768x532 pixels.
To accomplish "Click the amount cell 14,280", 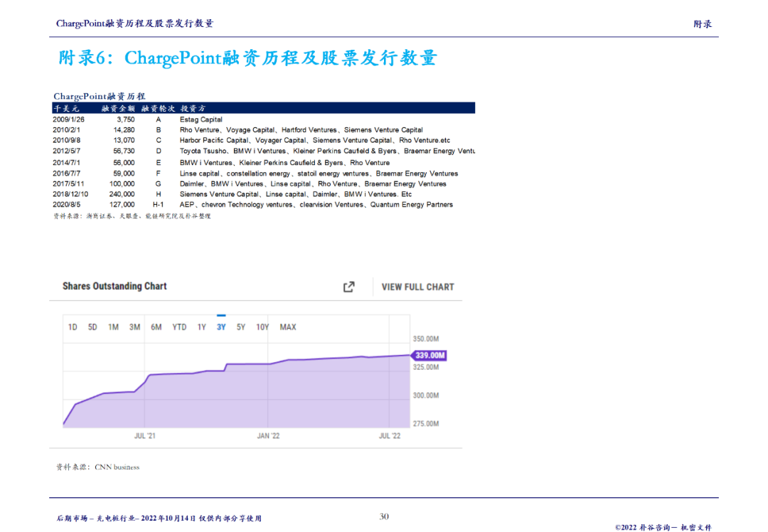I will point(124,130).
